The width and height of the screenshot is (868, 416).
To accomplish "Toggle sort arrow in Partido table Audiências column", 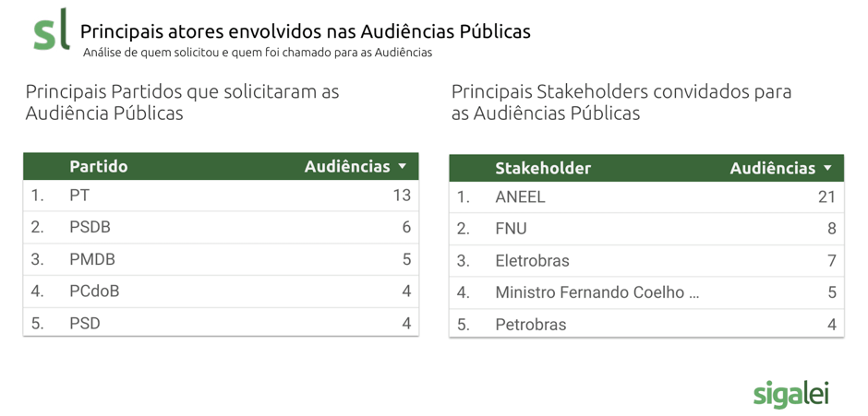I will (403, 167).
